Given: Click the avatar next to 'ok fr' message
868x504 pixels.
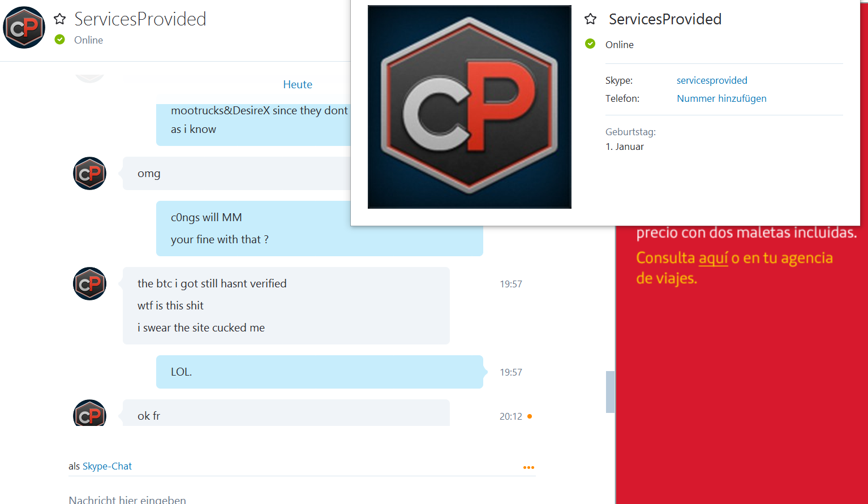Looking at the screenshot, I should 89,413.
